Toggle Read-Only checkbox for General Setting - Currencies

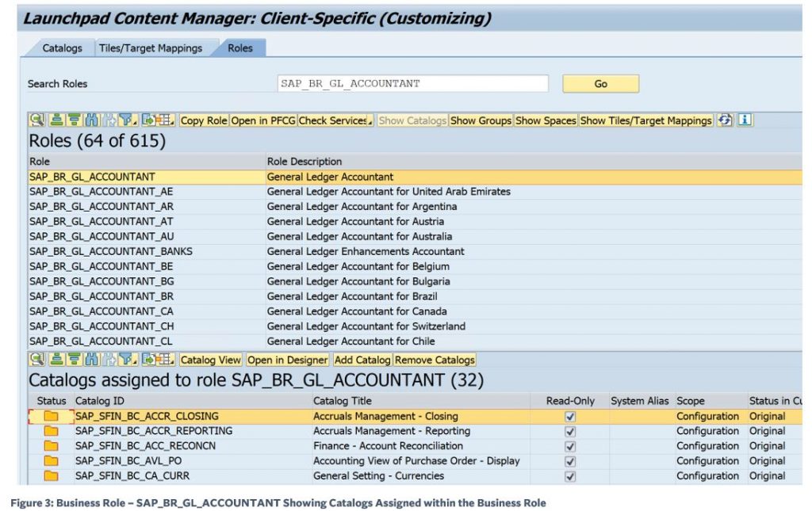(570, 476)
